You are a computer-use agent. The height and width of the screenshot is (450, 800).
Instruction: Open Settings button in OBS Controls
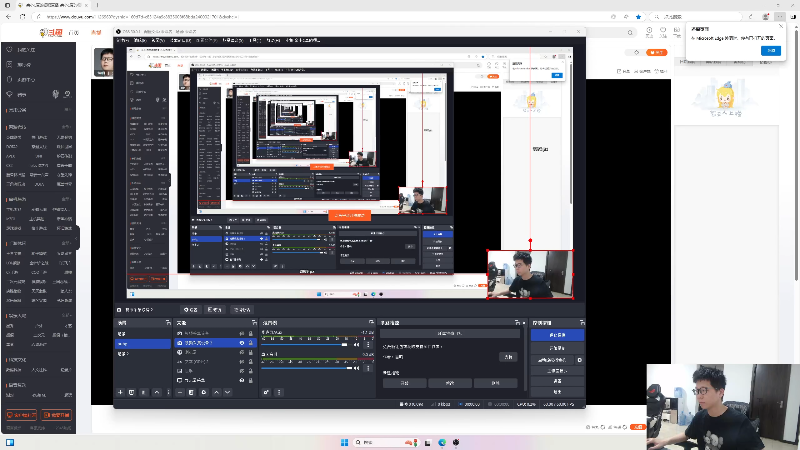[557, 381]
